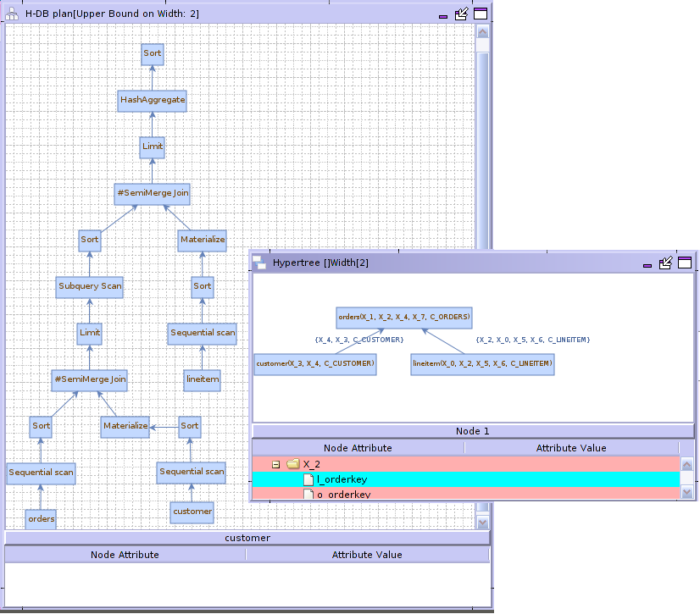The image size is (700, 614).
Task: Select the orders hypertree node
Action: tap(404, 318)
